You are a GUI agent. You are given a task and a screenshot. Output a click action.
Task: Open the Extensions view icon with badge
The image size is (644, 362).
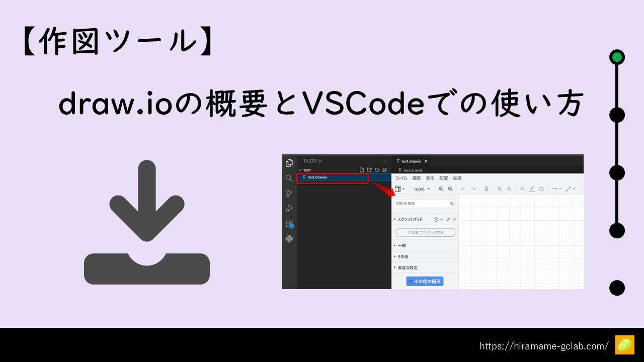[289, 224]
